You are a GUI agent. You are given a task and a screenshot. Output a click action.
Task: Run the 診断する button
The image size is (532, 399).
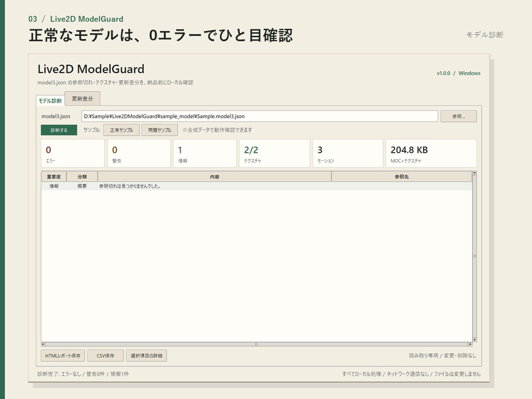click(59, 130)
